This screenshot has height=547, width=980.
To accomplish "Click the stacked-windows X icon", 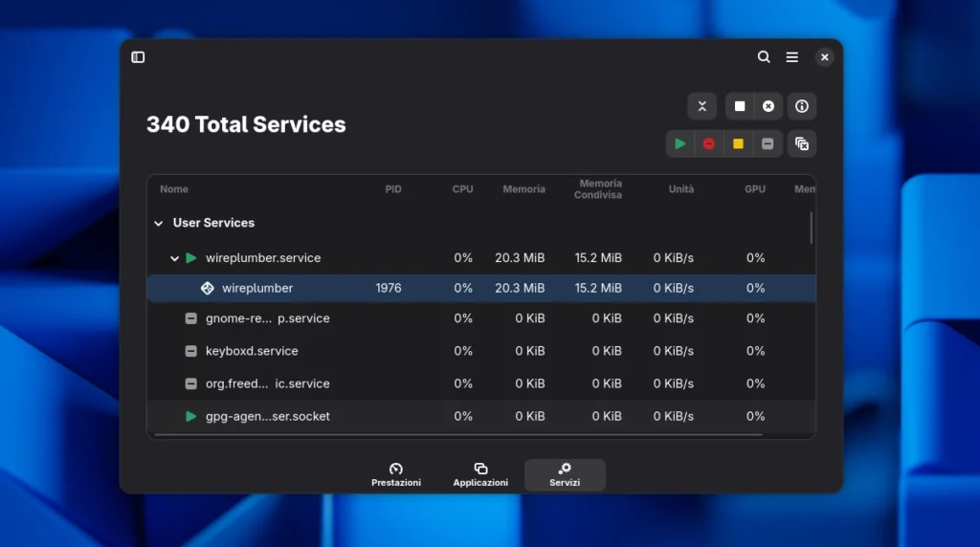I will (802, 143).
